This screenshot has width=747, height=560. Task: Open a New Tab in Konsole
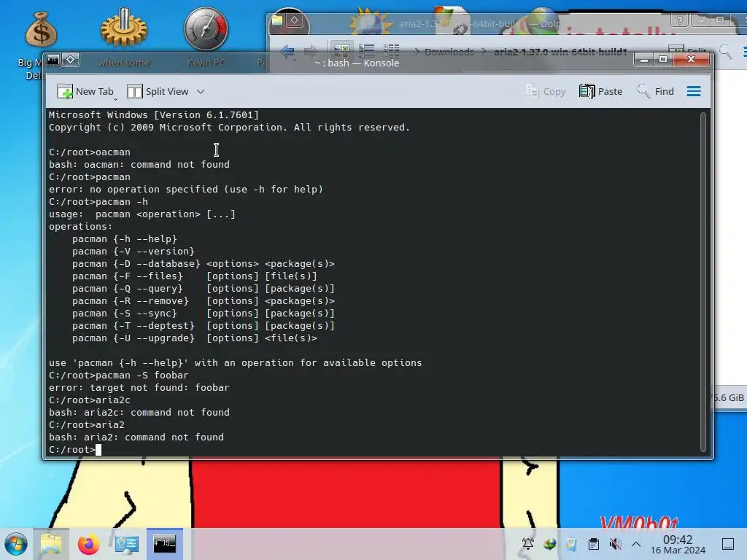[85, 91]
